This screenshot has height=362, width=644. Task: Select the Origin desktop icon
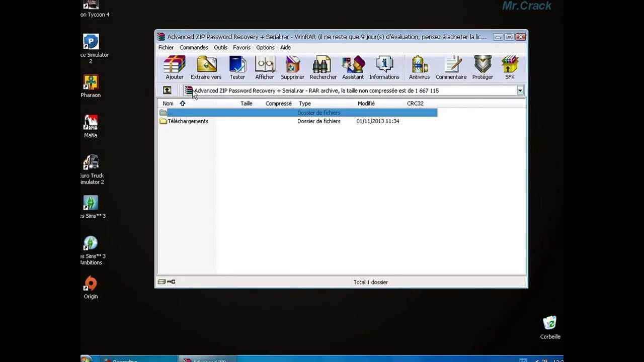click(x=91, y=288)
